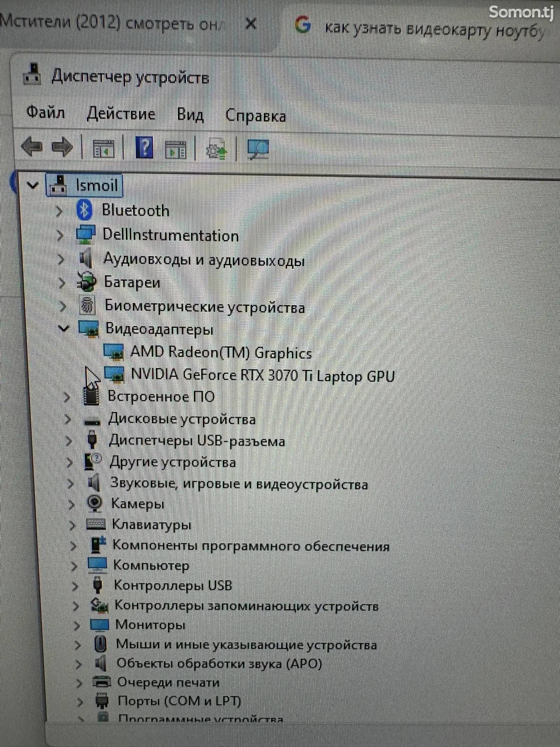Select the Биометрические устройства label
The width and height of the screenshot is (560, 747).
coord(205,307)
